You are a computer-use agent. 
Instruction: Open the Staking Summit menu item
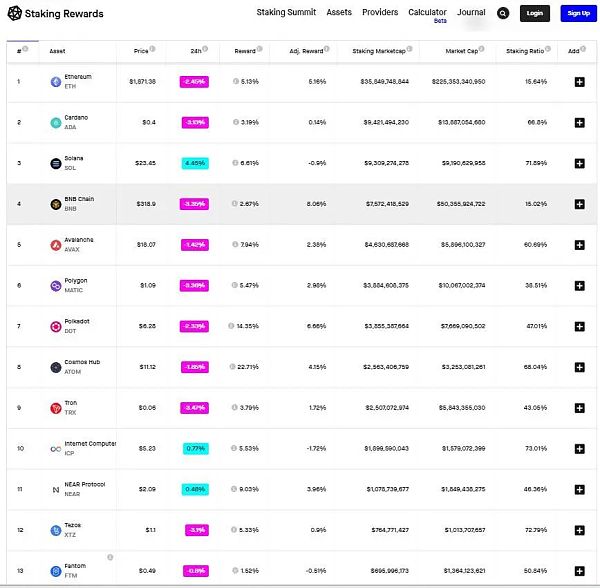[286, 12]
